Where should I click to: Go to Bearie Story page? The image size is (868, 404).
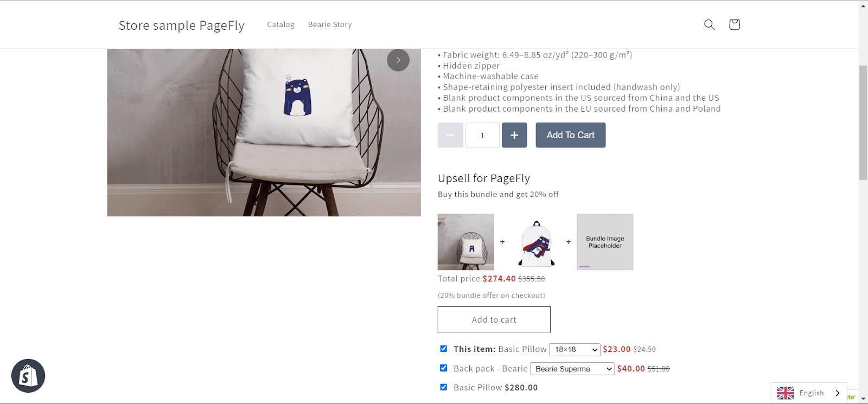(330, 24)
